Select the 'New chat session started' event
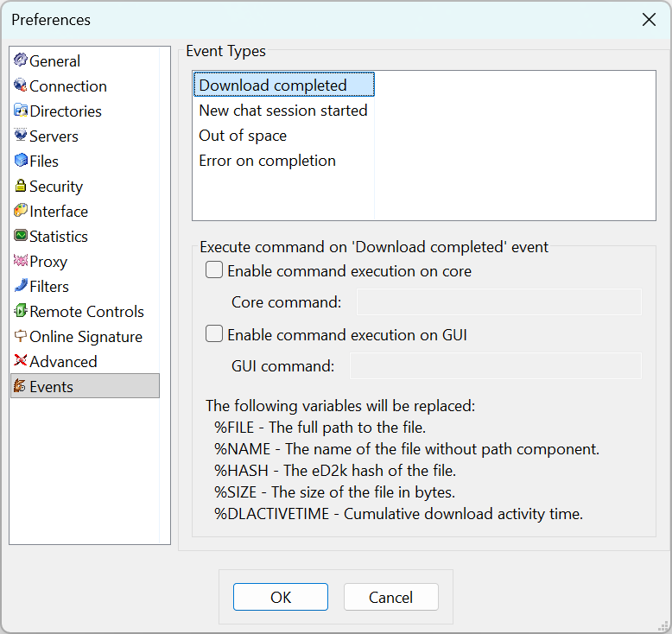 (283, 110)
